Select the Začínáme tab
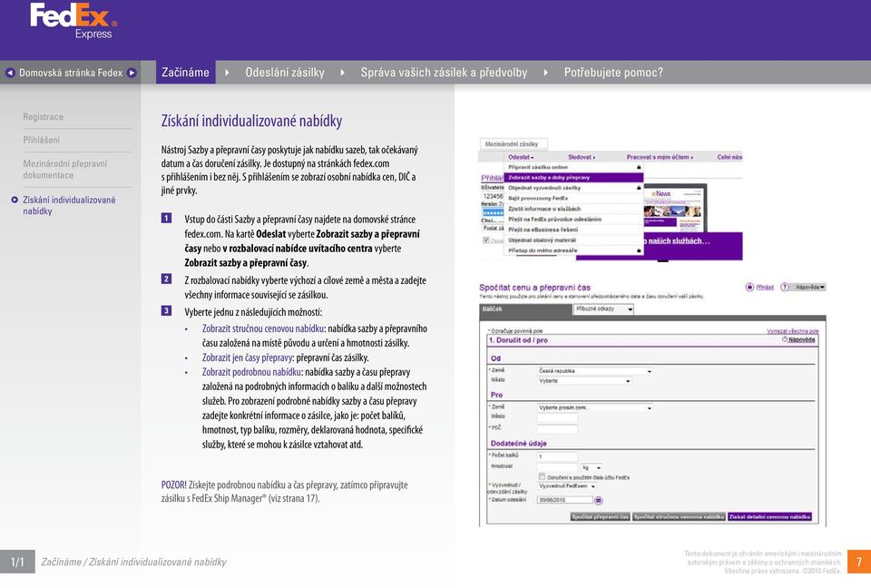The image size is (871, 588). click(185, 73)
